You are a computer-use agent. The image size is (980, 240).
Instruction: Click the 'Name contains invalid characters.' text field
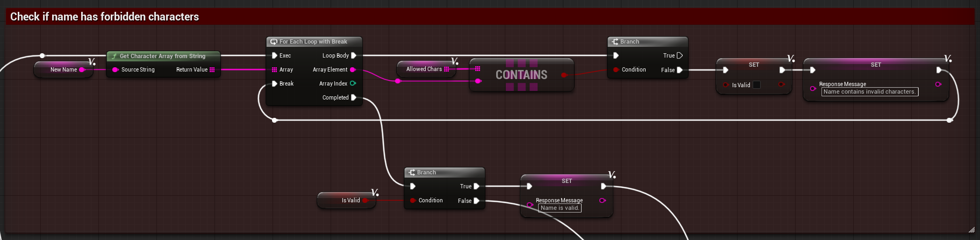coord(869,92)
